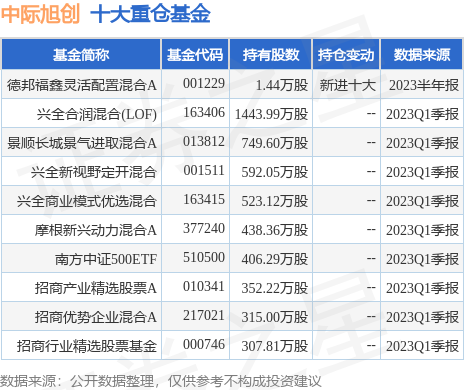The image size is (464, 390).
Task: Click fund code 013812
Action: 204,141
